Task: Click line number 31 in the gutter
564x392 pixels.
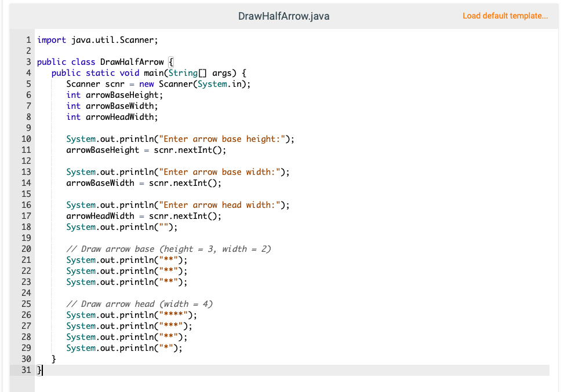Action: point(26,370)
